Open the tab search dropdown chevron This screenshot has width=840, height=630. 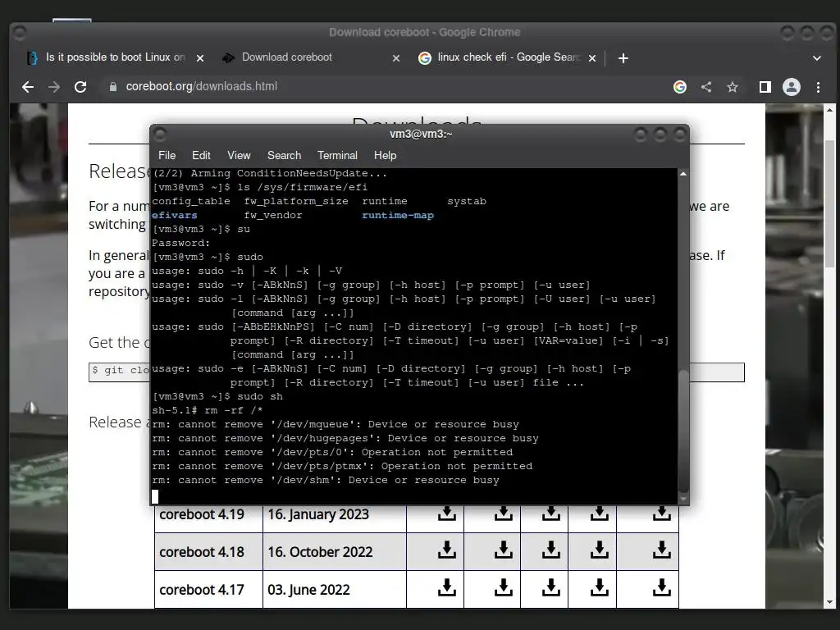click(x=817, y=58)
